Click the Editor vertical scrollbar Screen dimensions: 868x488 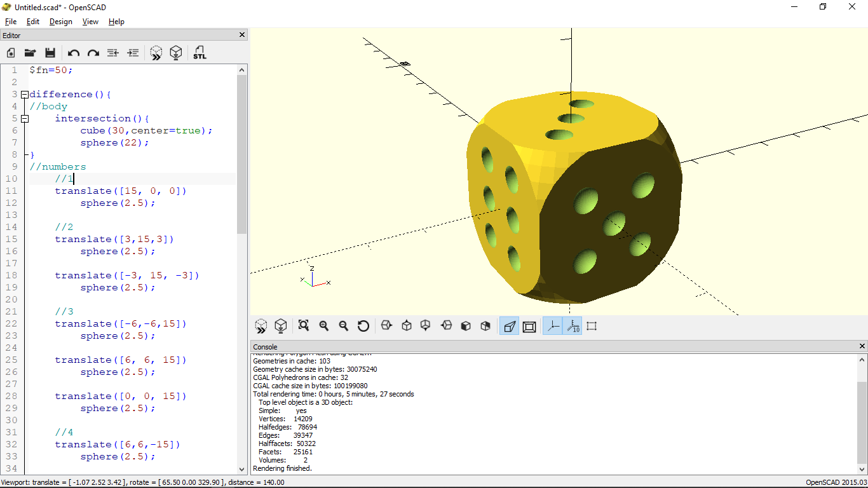click(242, 154)
